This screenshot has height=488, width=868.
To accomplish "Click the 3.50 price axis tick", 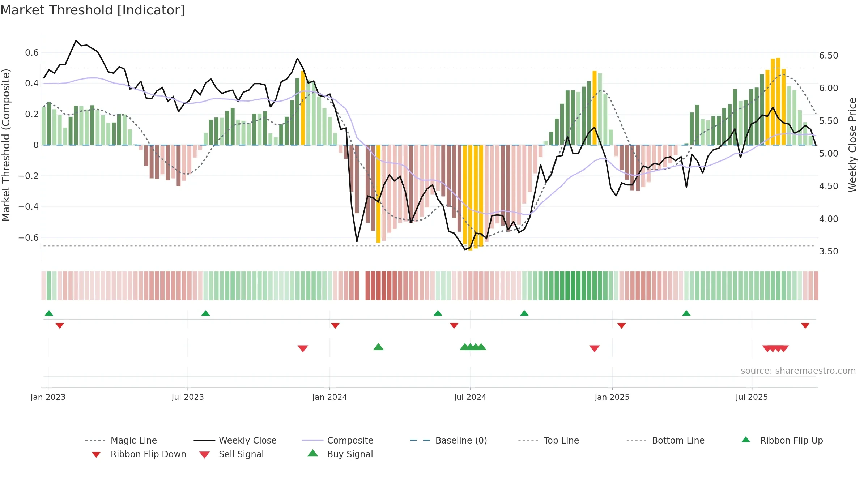I will pos(829,252).
